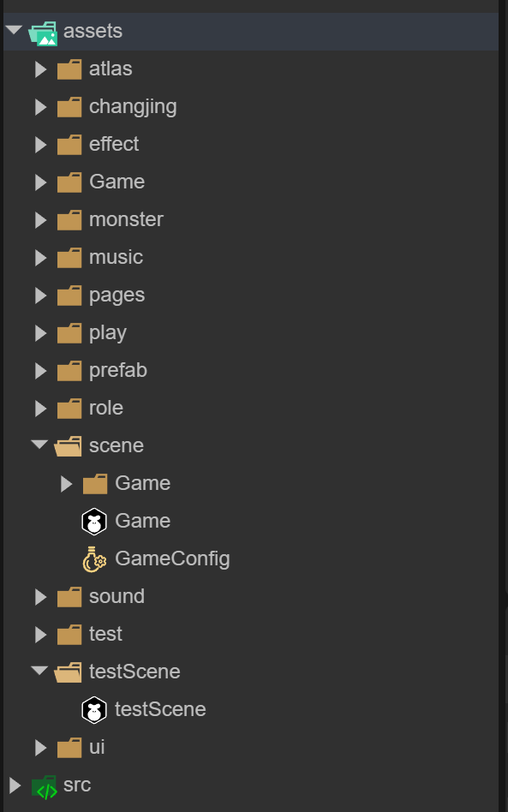Select the ui folder label
The image size is (508, 812).
97,747
